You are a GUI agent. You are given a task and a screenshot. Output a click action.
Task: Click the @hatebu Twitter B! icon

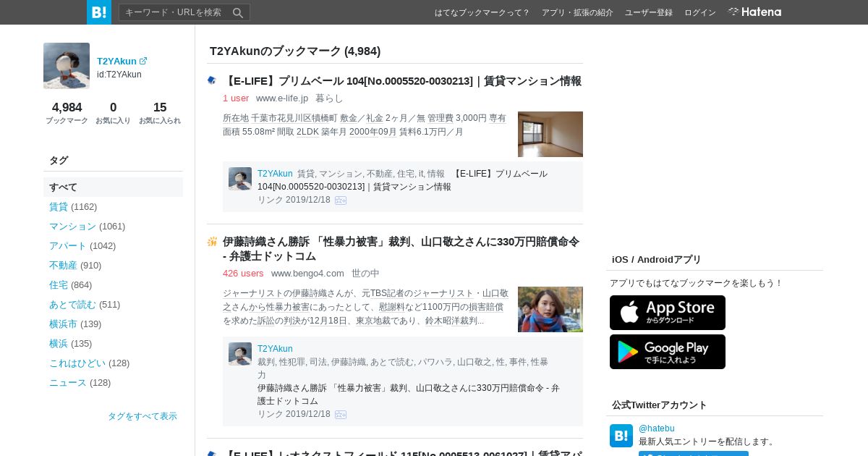[621, 436]
